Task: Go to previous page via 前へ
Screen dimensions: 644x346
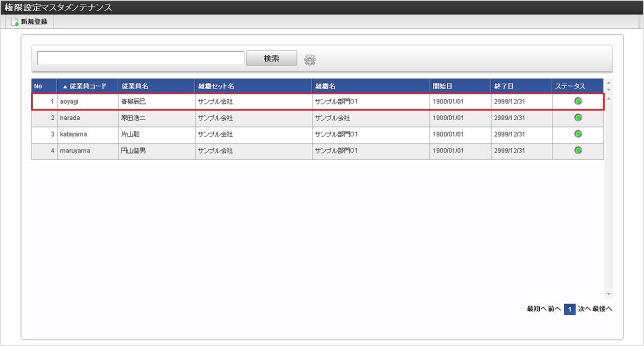Action: 555,309
